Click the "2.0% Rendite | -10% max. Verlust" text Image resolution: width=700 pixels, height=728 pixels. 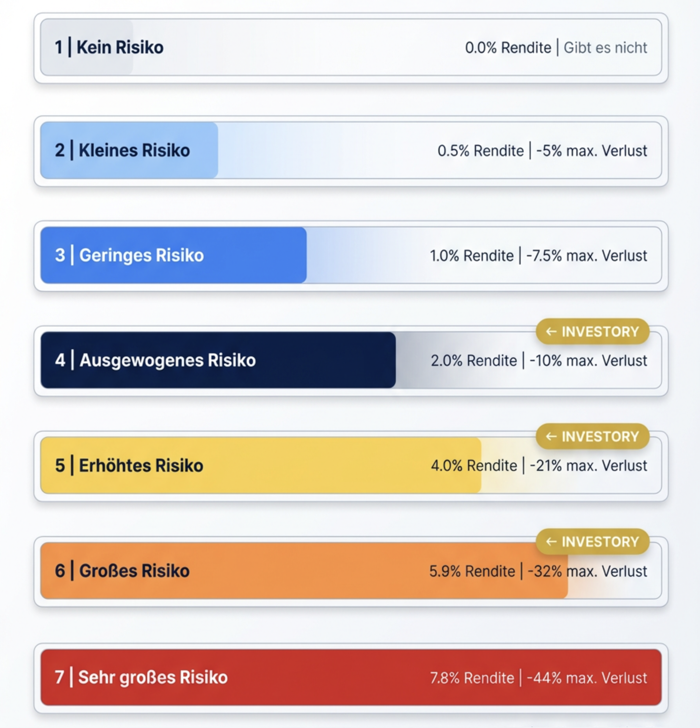pyautogui.click(x=539, y=360)
